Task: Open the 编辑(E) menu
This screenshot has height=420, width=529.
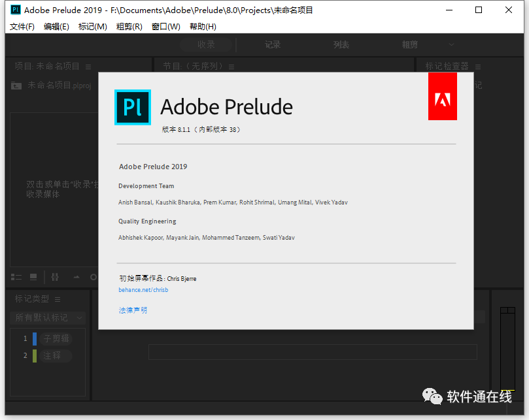Action: [x=56, y=27]
